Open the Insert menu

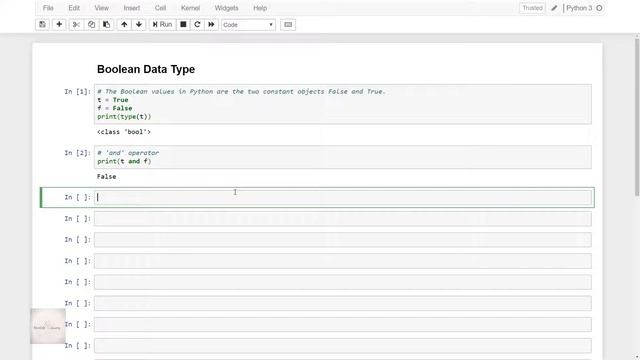[x=131, y=8]
